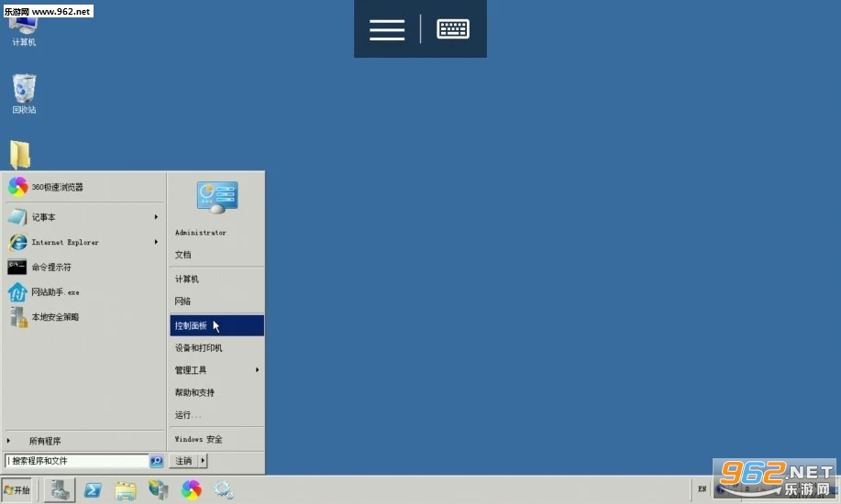Open the hamburger menu in the top overlay bar
The width and height of the screenshot is (841, 504).
point(387,29)
